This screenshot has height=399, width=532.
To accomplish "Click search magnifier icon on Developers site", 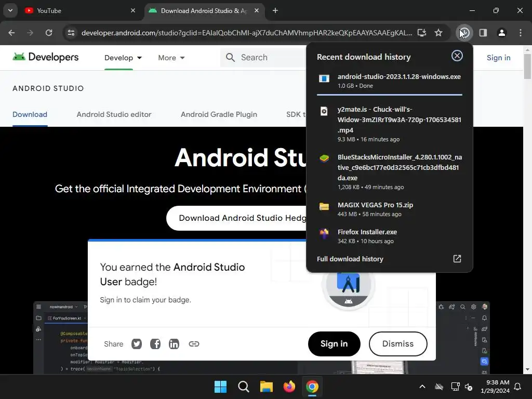I will 230,57.
